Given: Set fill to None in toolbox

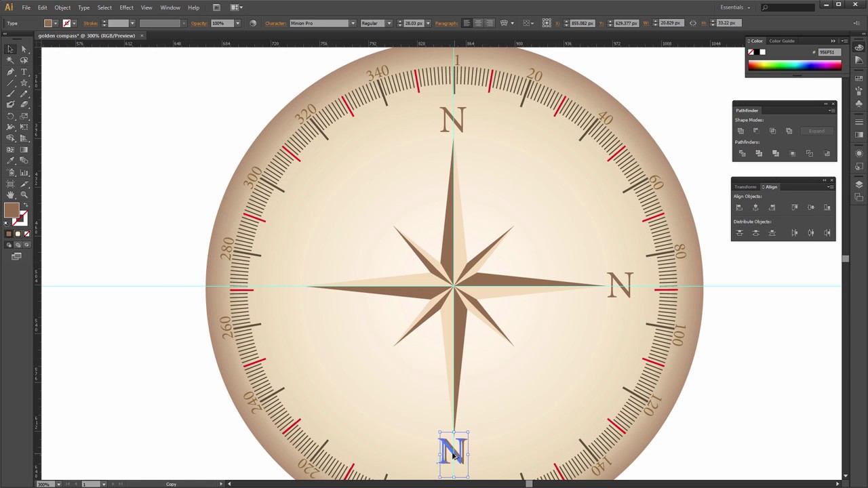Looking at the screenshot, I should (x=26, y=234).
